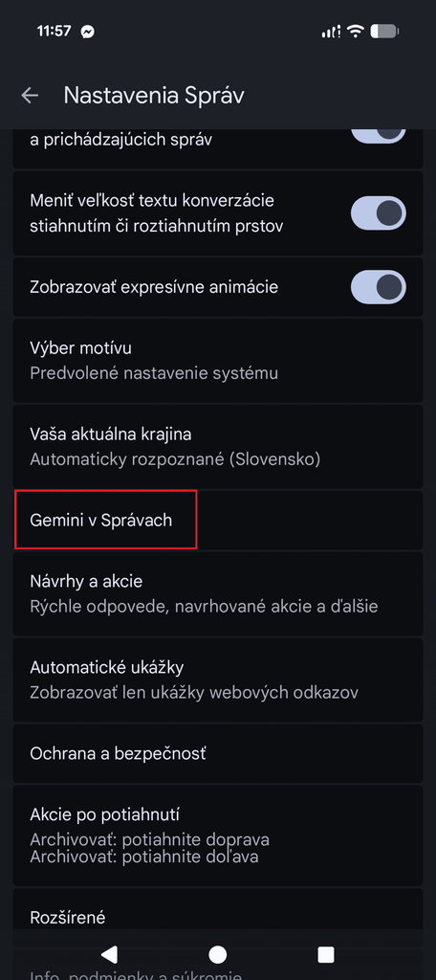The image size is (436, 980).
Task: Tap the clock showing 11:57
Action: [x=54, y=32]
